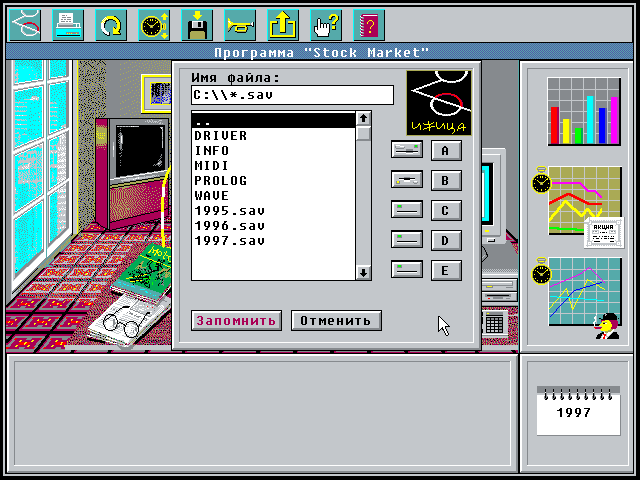Click the green magazine on the floor
The width and height of the screenshot is (640, 480).
coord(143,271)
